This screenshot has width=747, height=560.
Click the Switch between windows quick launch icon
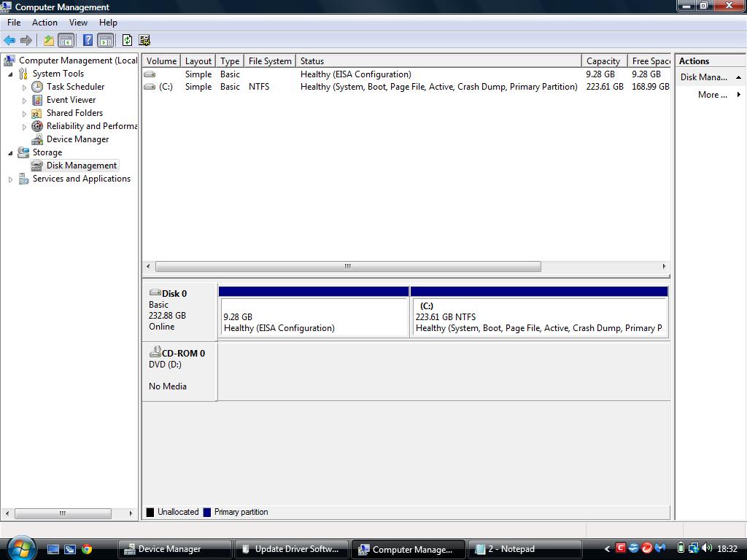coord(70,549)
